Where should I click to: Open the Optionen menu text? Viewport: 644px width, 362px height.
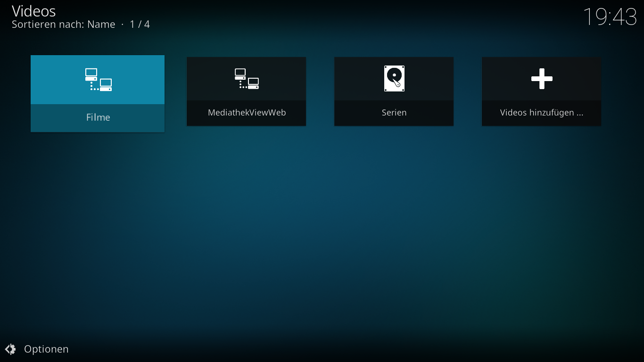click(x=46, y=349)
